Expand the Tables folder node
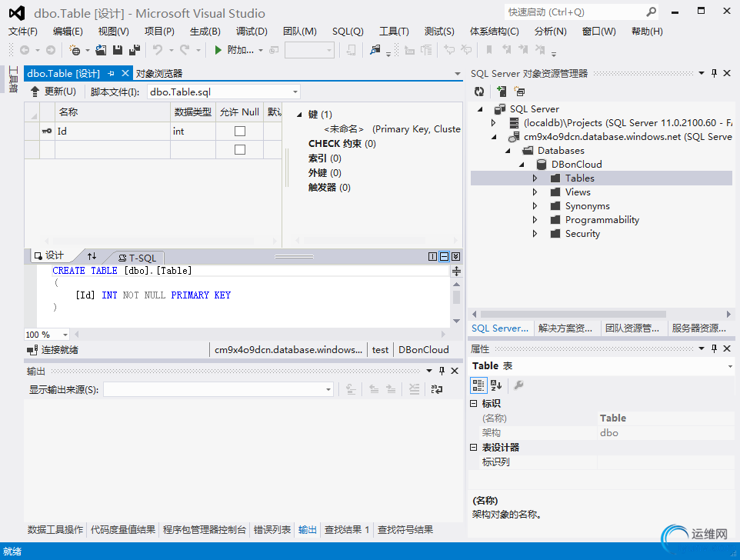Viewport: 740px width, 560px height. [x=535, y=178]
